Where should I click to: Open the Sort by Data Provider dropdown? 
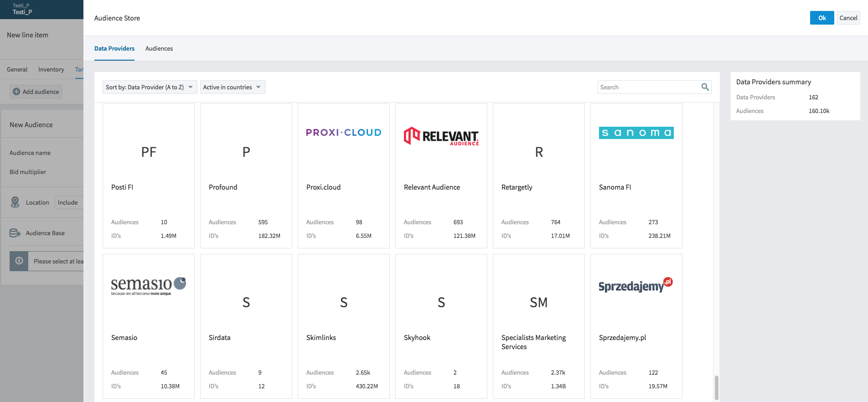pyautogui.click(x=150, y=87)
